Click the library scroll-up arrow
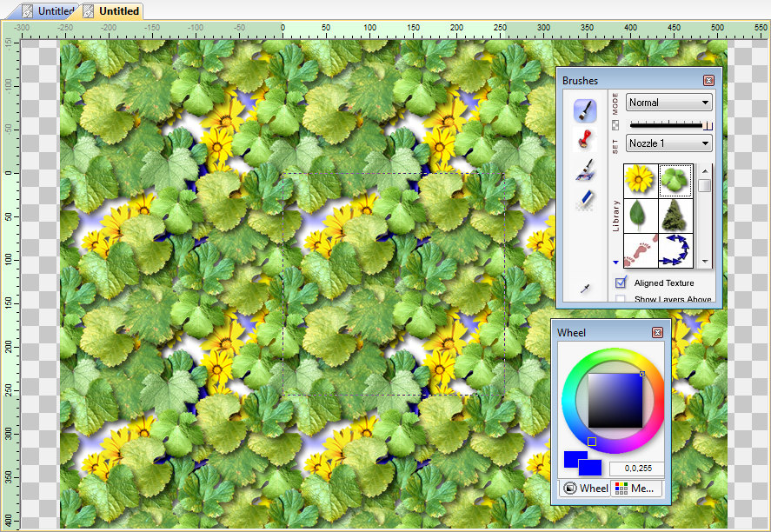Screen dimensions: 771x532 705,170
